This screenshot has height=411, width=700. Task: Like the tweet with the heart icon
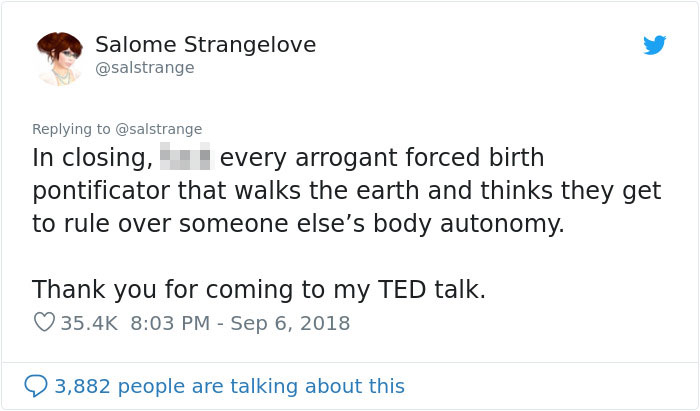(x=44, y=323)
